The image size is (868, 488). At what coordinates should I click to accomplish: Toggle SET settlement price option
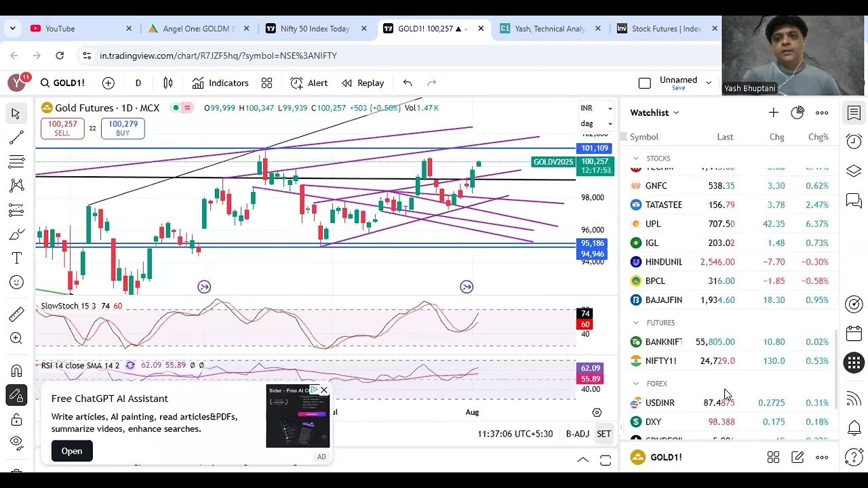(604, 434)
